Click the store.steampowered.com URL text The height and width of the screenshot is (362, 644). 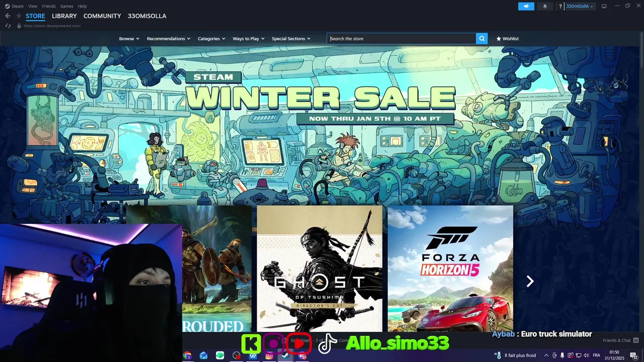click(52, 26)
